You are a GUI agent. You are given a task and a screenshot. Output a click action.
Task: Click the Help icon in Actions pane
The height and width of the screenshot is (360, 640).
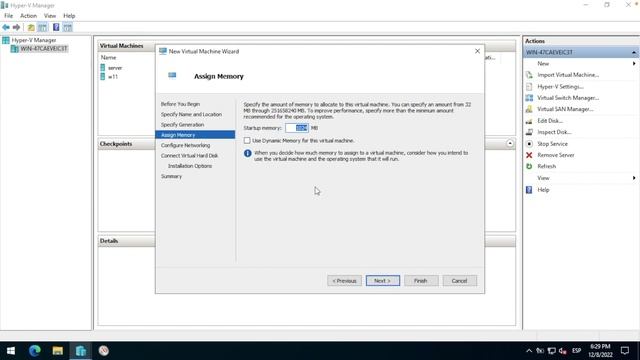529,190
